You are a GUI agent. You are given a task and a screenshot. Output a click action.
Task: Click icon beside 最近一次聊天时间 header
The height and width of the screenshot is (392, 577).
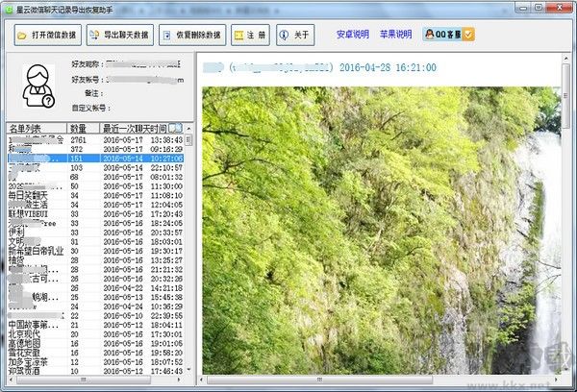[x=176, y=129]
